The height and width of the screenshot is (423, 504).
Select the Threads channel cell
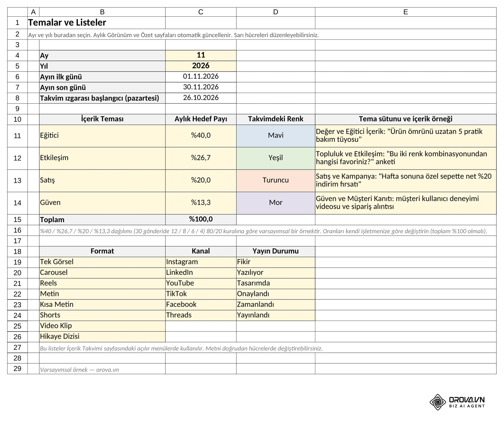(x=201, y=316)
